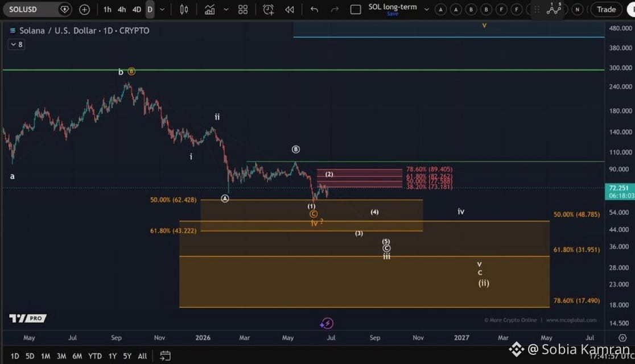Click the circled B wave label above the May peak
635x364 pixels.
tap(296, 150)
